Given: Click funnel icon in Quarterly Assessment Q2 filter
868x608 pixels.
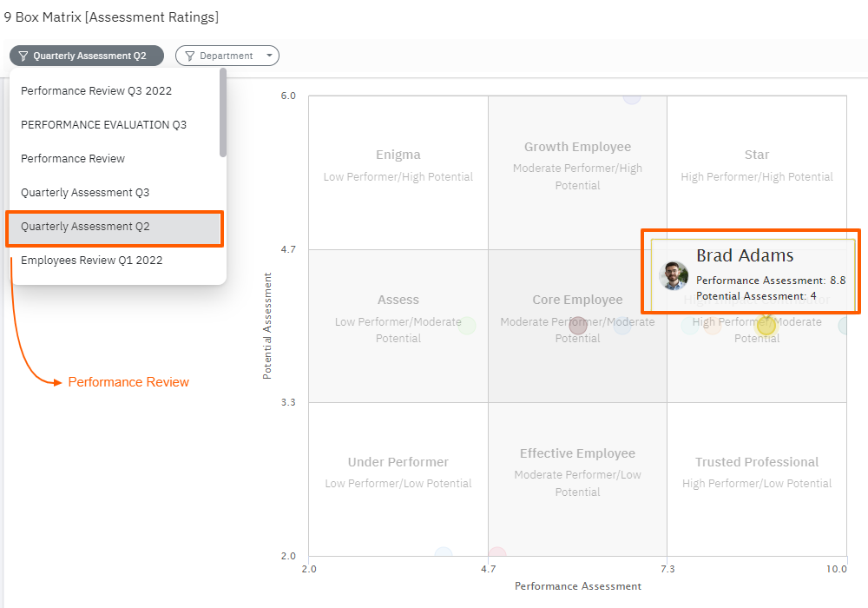Looking at the screenshot, I should coord(23,56).
